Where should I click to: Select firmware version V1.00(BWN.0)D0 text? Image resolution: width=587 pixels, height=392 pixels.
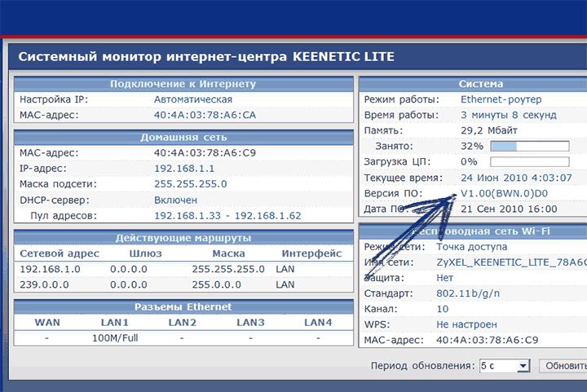504,193
